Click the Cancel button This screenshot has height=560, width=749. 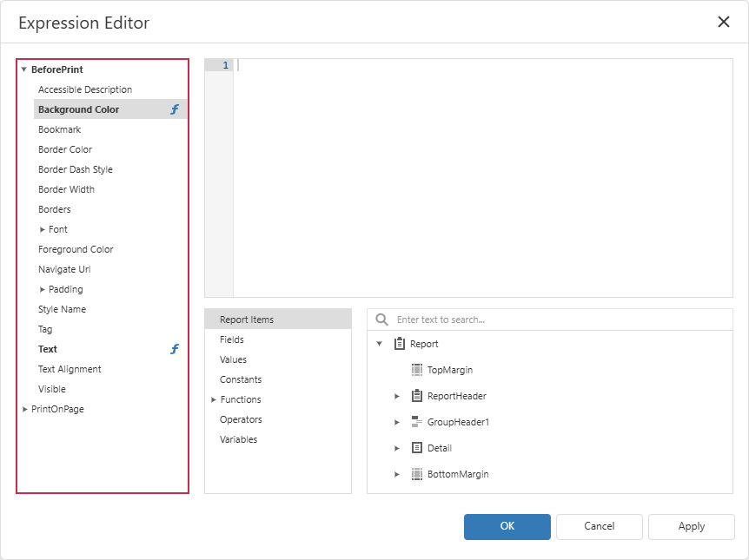(600, 527)
